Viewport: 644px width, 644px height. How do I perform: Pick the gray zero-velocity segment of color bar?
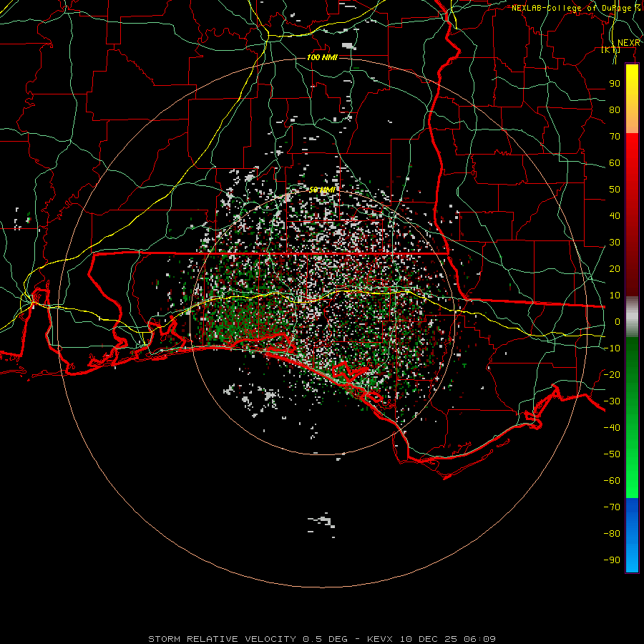pyautogui.click(x=632, y=317)
